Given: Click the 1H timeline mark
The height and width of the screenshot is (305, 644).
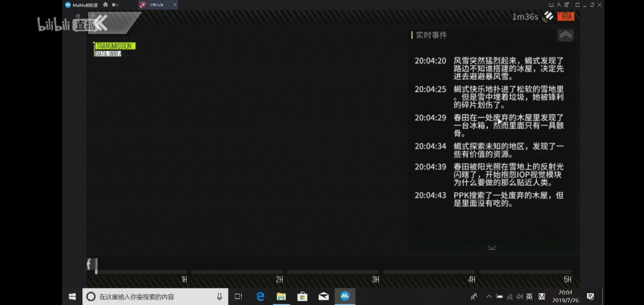Looking at the screenshot, I should coord(184,279).
